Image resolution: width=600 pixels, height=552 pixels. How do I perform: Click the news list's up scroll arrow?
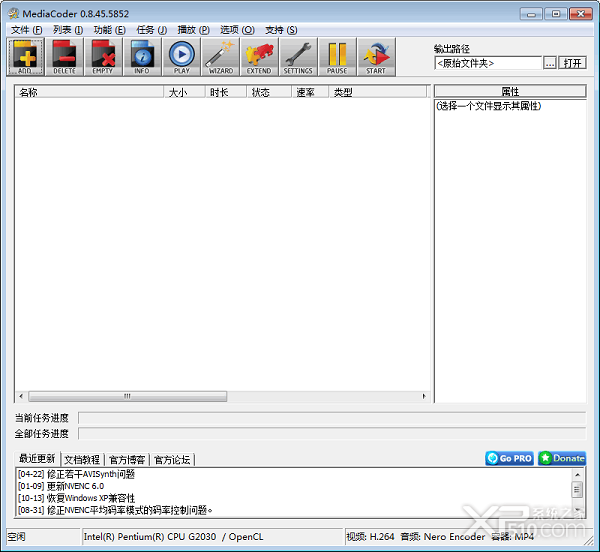click(577, 475)
